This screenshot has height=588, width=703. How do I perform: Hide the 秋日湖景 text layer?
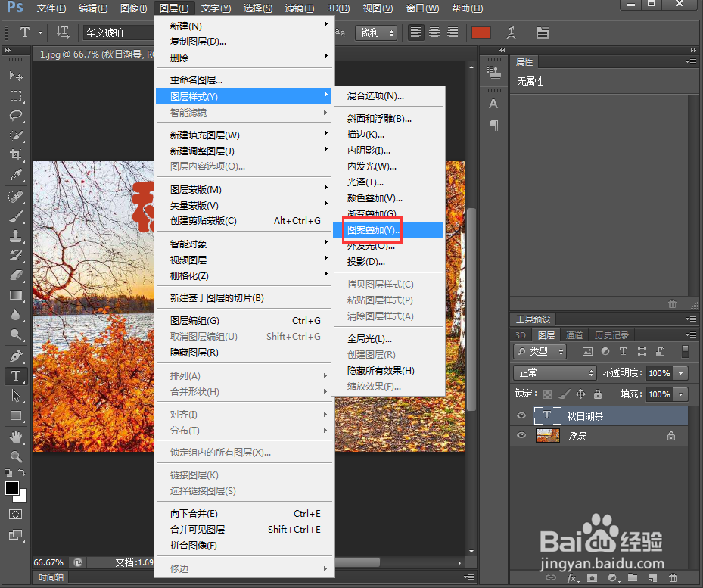point(521,415)
